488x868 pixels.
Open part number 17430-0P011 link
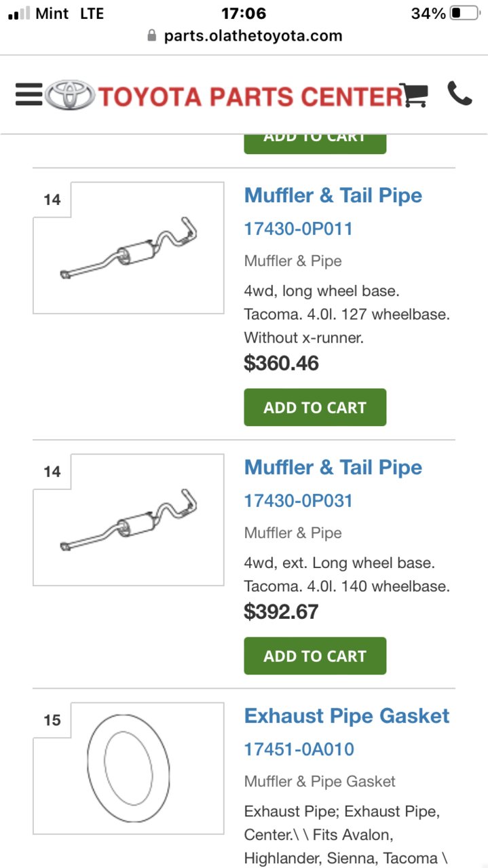[x=299, y=229]
